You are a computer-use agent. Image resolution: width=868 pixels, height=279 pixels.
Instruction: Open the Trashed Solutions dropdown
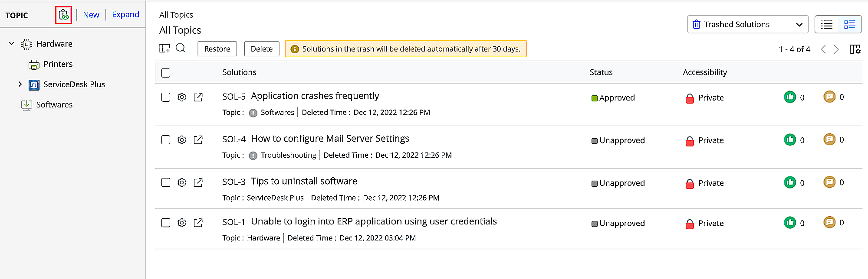click(747, 24)
